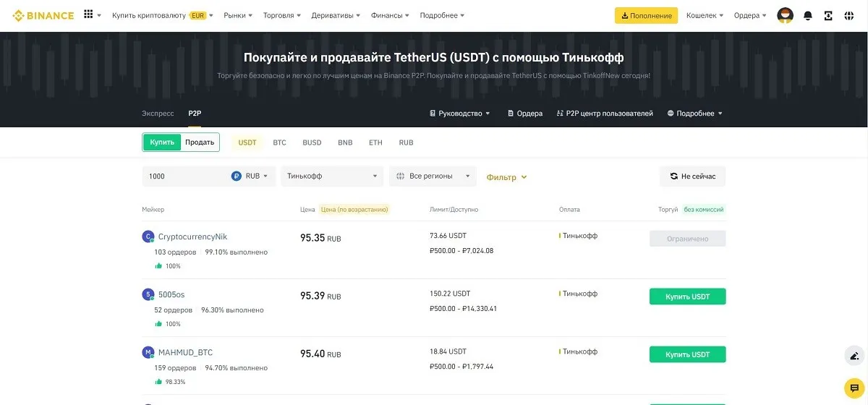Open the download app QR icon
This screenshot has height=405, width=868.
828,15
